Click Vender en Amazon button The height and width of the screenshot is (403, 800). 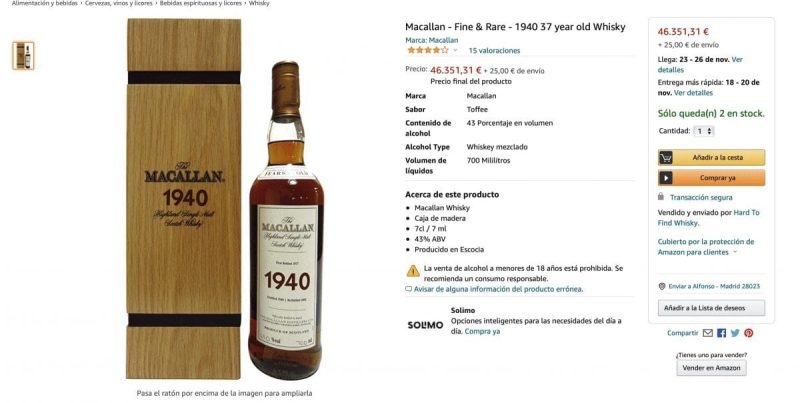point(711,368)
